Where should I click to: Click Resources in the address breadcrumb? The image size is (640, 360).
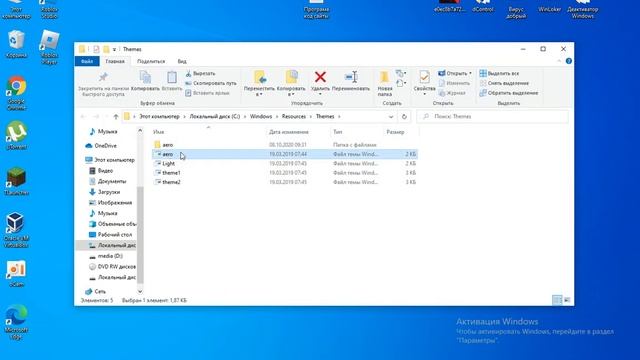coord(293,117)
